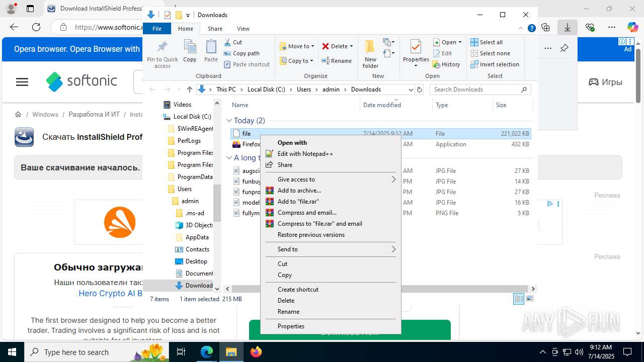Switch to Large icons view in status bar
This screenshot has width=644, height=362.
[529, 299]
